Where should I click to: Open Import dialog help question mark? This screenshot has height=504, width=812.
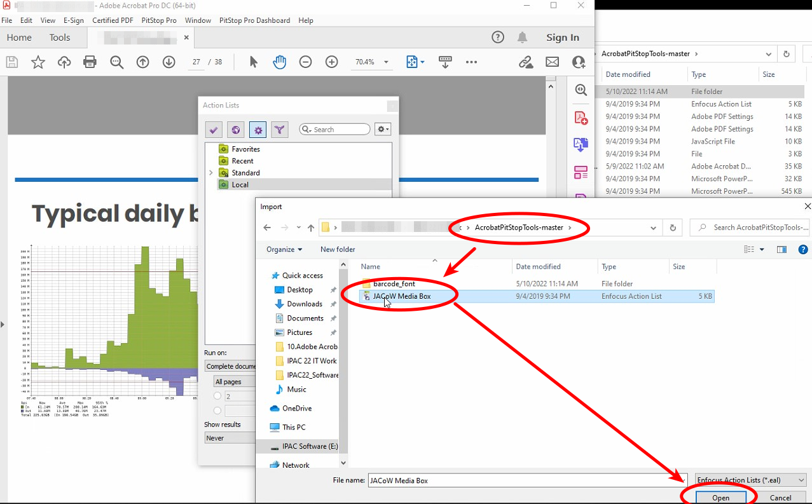pos(803,250)
